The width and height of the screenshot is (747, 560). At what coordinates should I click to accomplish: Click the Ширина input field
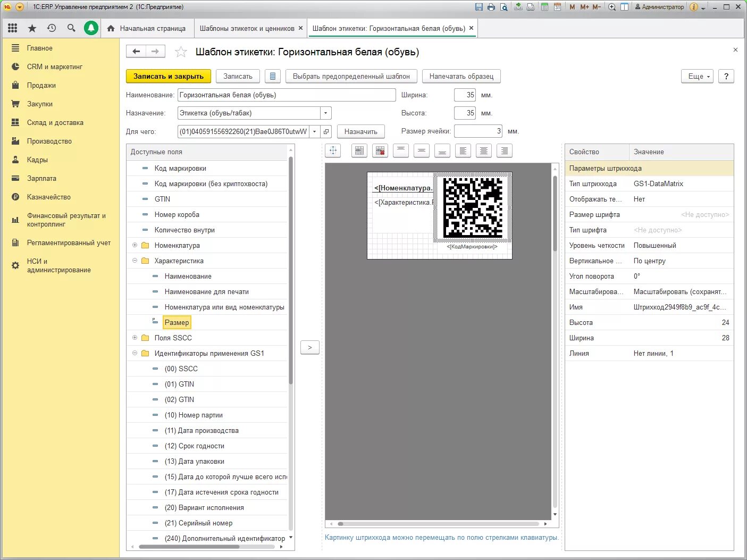tap(465, 95)
